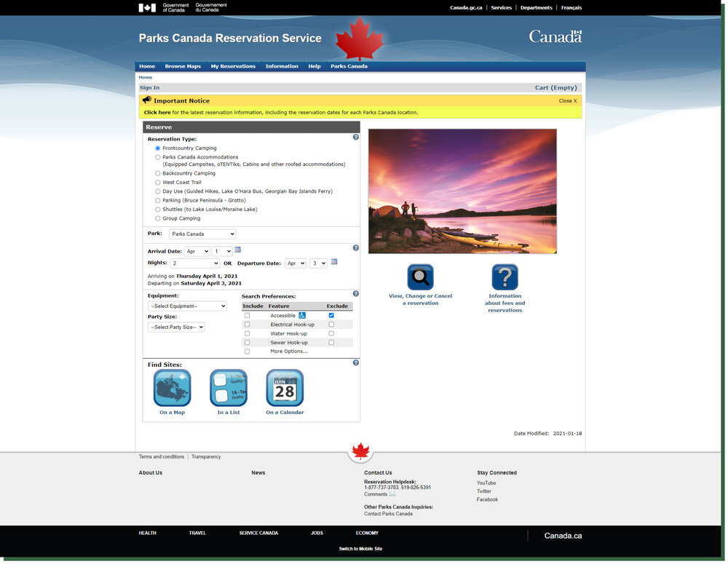The height and width of the screenshot is (564, 728).
Task: Click the Home breadcrumb link
Action: pos(146,78)
